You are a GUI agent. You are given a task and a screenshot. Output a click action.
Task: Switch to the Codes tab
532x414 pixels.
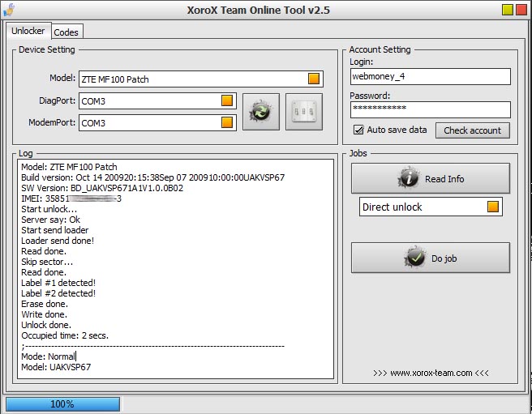pos(66,32)
